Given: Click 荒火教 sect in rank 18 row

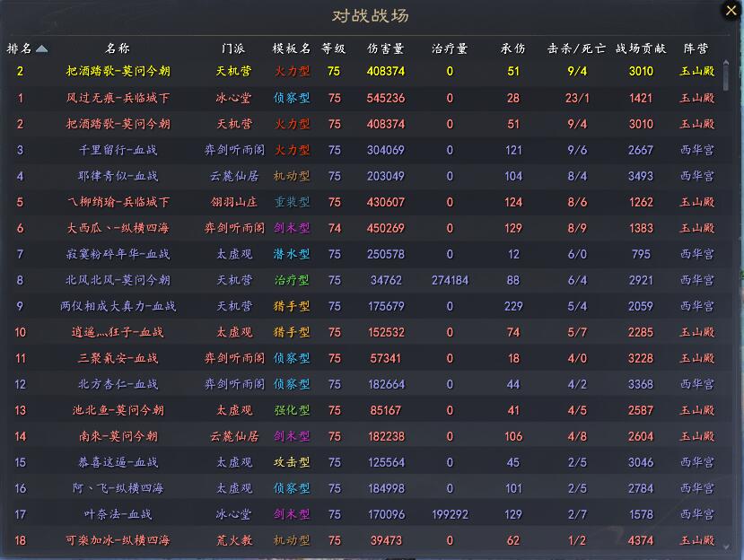Looking at the screenshot, I should click(x=233, y=540).
